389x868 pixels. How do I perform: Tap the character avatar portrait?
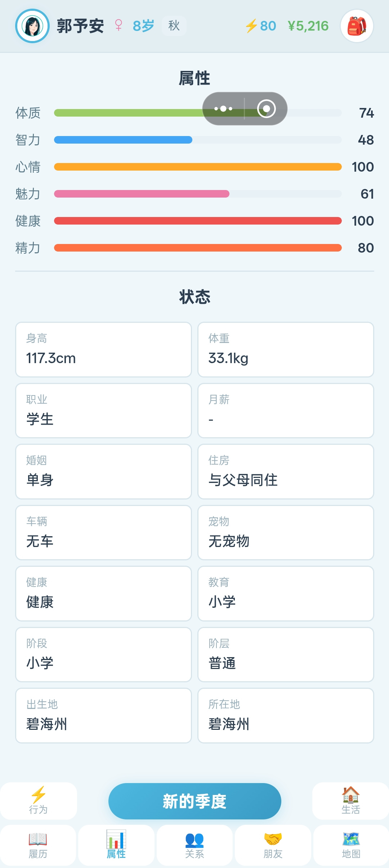[x=32, y=26]
